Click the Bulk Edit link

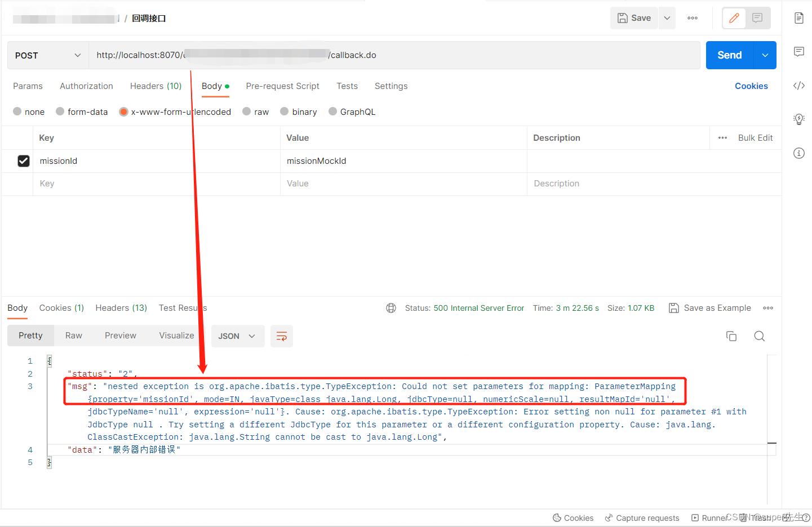tap(755, 138)
